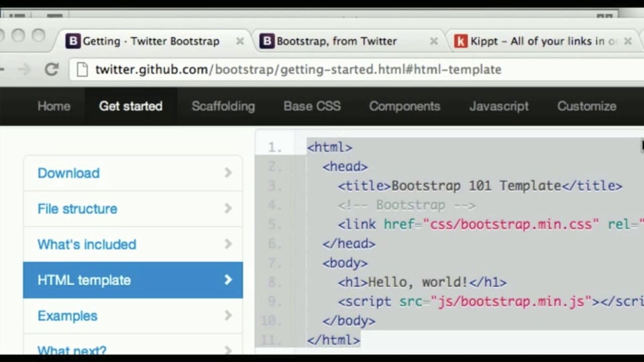Select Get started in navbar
The width and height of the screenshot is (644, 362).
[x=131, y=107]
